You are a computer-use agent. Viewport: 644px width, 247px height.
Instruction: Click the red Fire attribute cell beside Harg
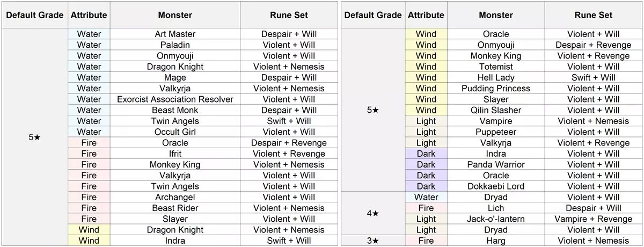point(426,241)
